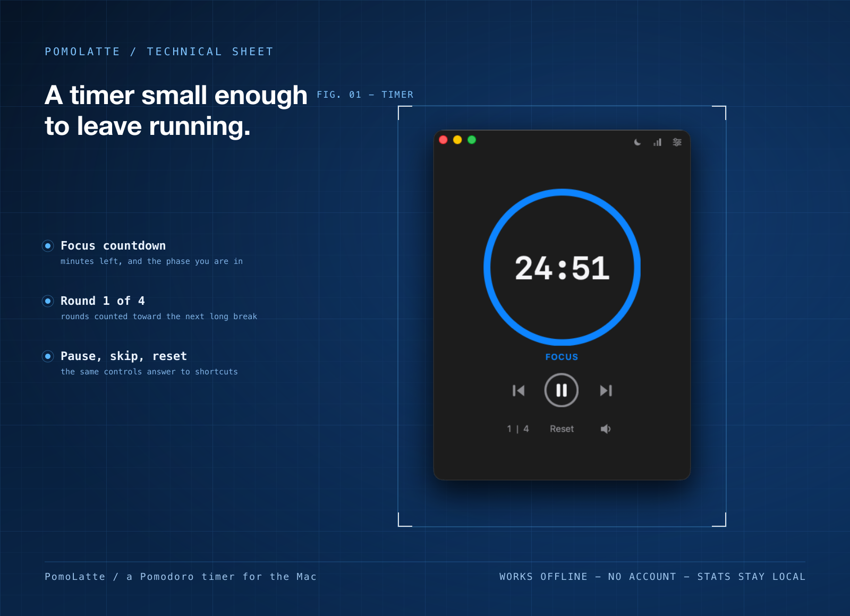850x616 pixels.
Task: Maximize the timer window with green button
Action: (472, 140)
